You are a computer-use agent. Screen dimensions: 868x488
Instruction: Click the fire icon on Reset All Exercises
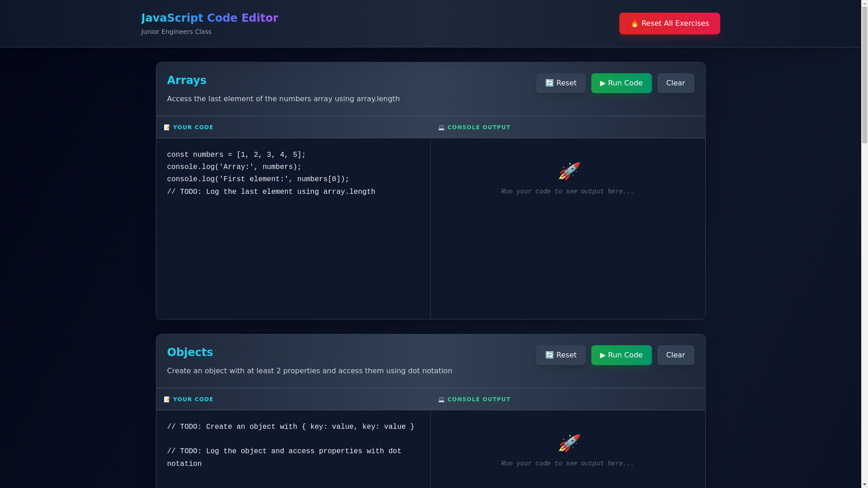tap(635, 23)
